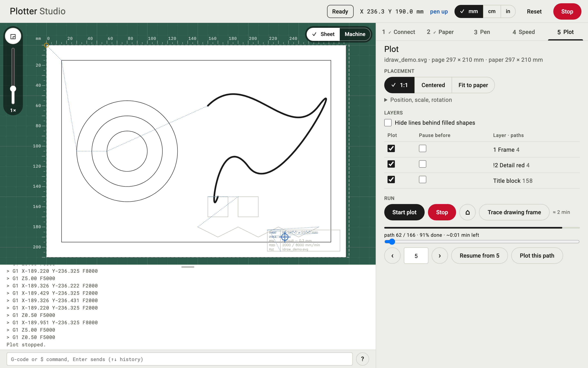
Task: Enable Pause before for !2 Detail red
Action: tap(423, 164)
